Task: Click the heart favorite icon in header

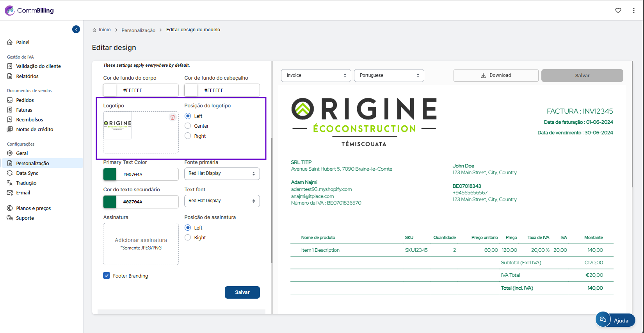Action: (x=618, y=11)
